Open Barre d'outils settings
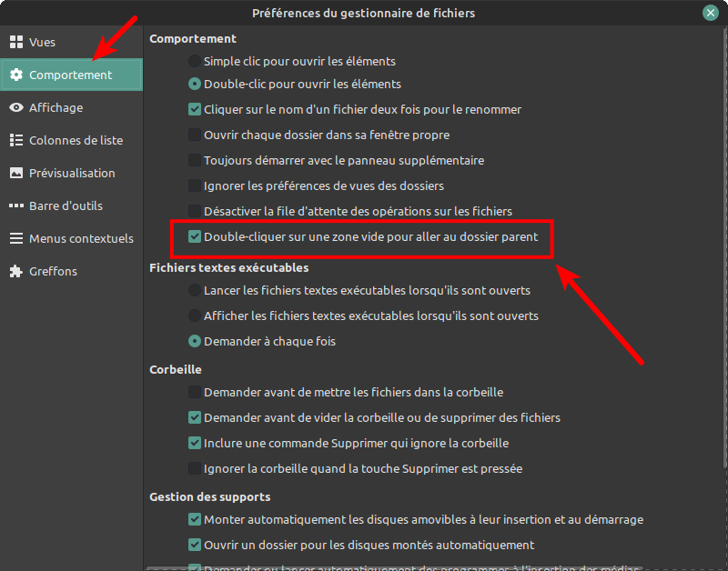The height and width of the screenshot is (571, 728). coord(66,205)
